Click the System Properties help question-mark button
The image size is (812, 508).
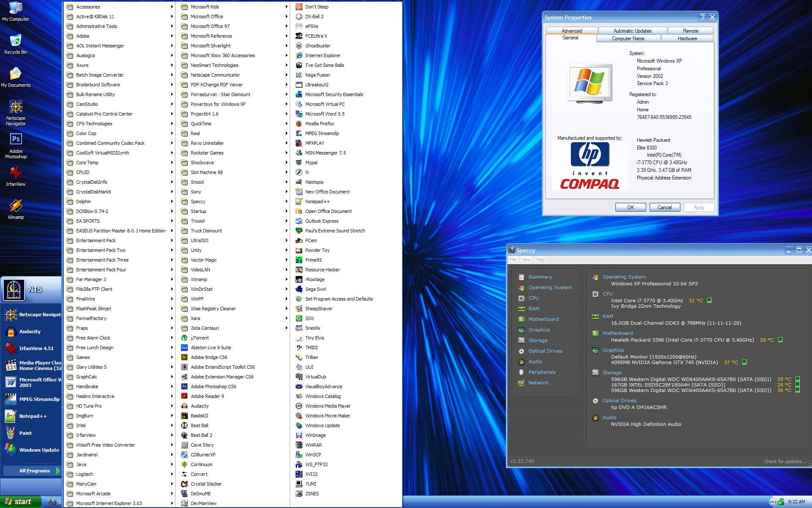(702, 17)
